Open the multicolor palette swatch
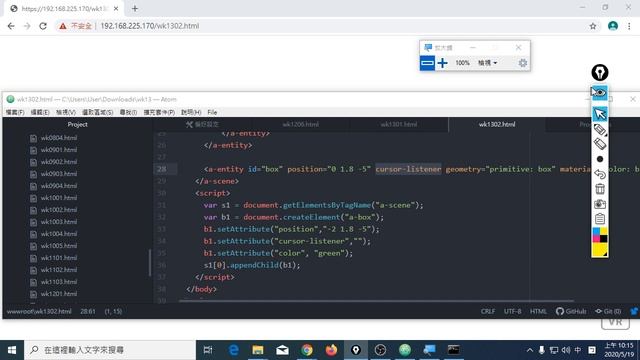 point(600,235)
